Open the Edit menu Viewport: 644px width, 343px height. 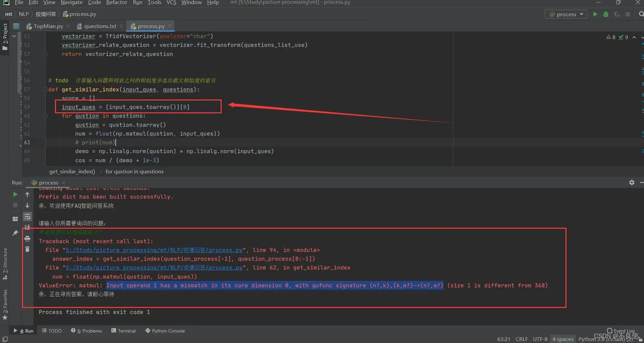coord(34,2)
